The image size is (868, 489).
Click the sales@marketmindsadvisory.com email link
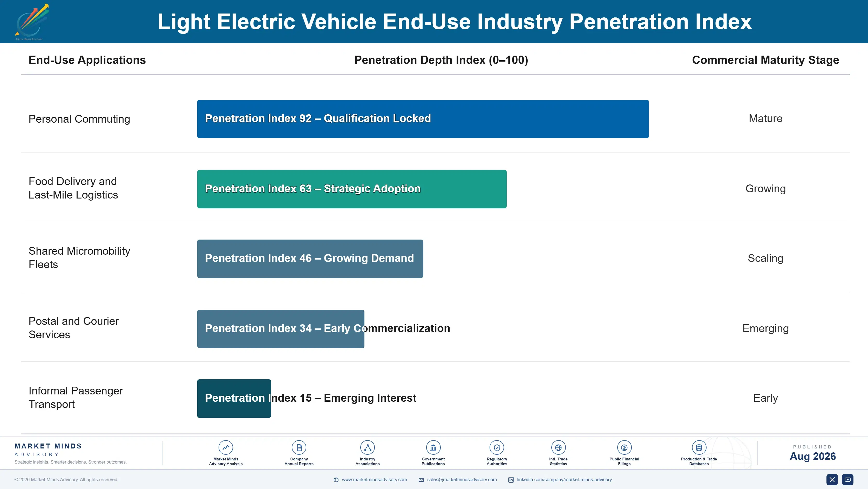point(462,480)
